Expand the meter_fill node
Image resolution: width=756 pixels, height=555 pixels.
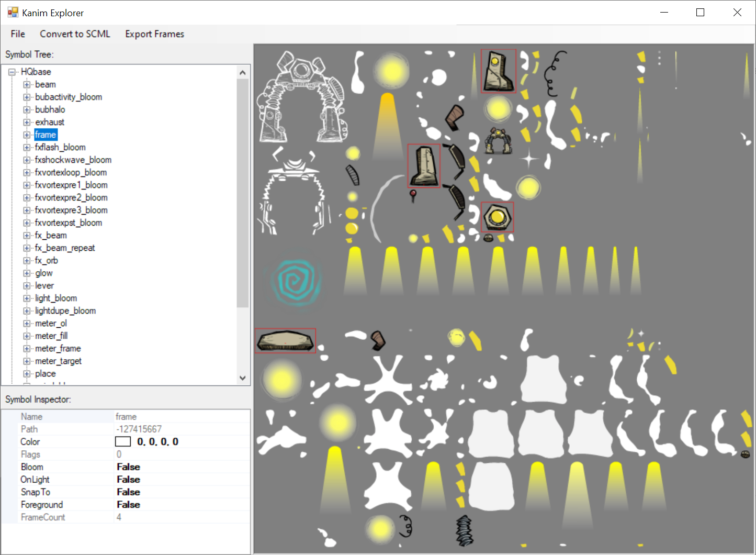point(27,336)
